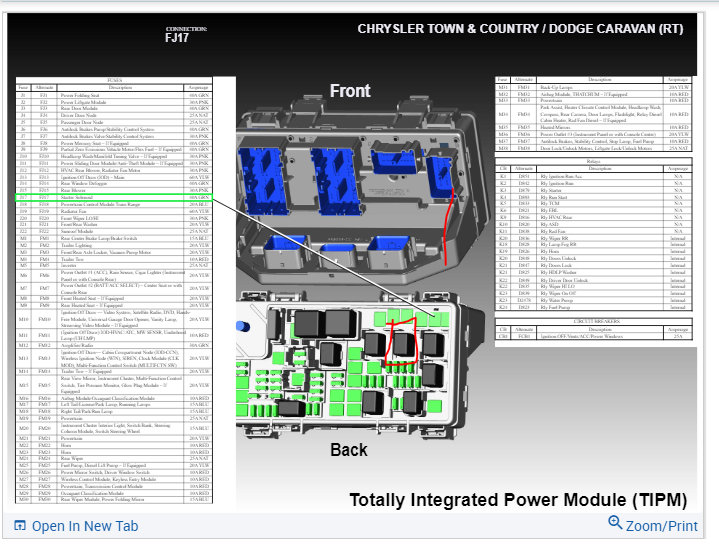Click the Rly TCM relay row
Screen dimensions: 719x552
pos(593,204)
